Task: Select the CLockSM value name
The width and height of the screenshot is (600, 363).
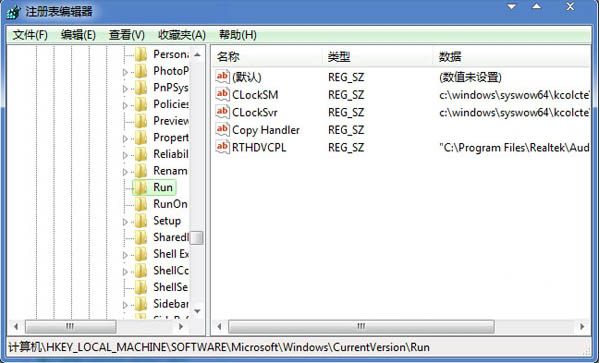Action: [x=255, y=95]
